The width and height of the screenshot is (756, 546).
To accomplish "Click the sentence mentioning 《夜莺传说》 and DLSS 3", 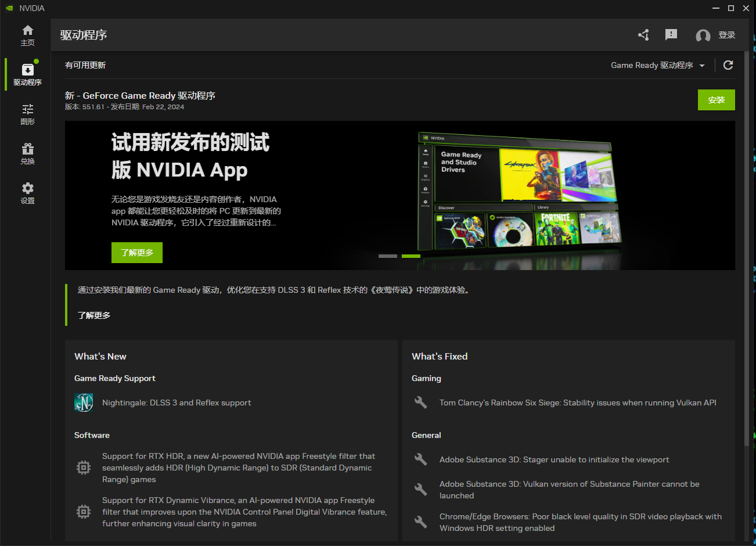I will coord(275,290).
